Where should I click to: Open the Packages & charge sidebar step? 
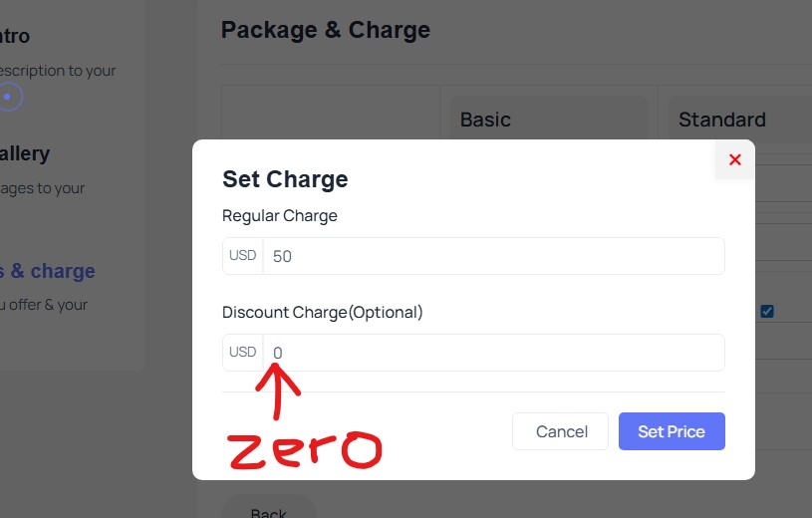pos(48,271)
